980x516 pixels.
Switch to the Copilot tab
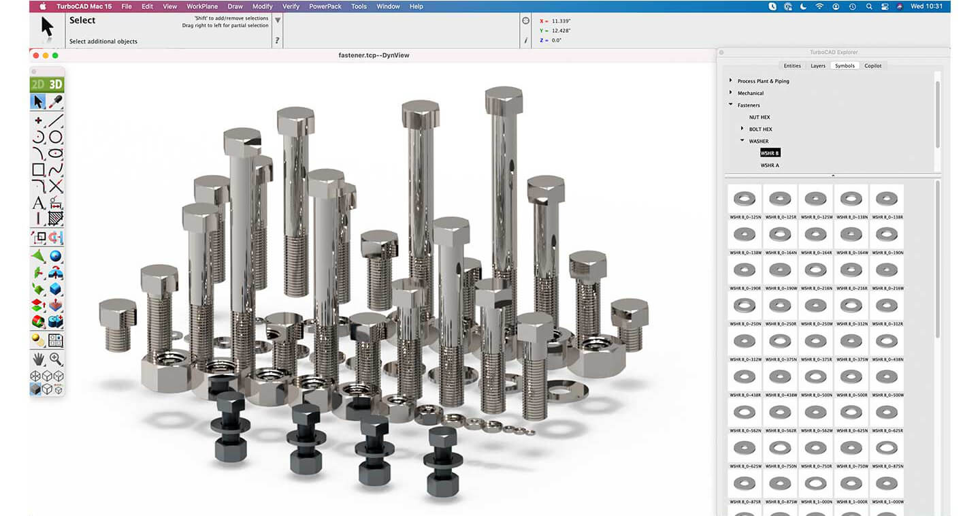pyautogui.click(x=873, y=66)
